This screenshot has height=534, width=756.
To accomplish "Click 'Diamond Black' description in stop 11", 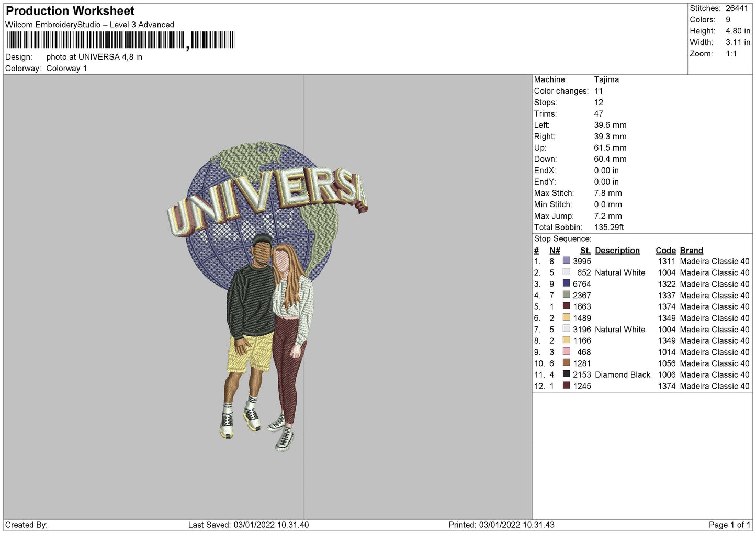I will [x=623, y=374].
